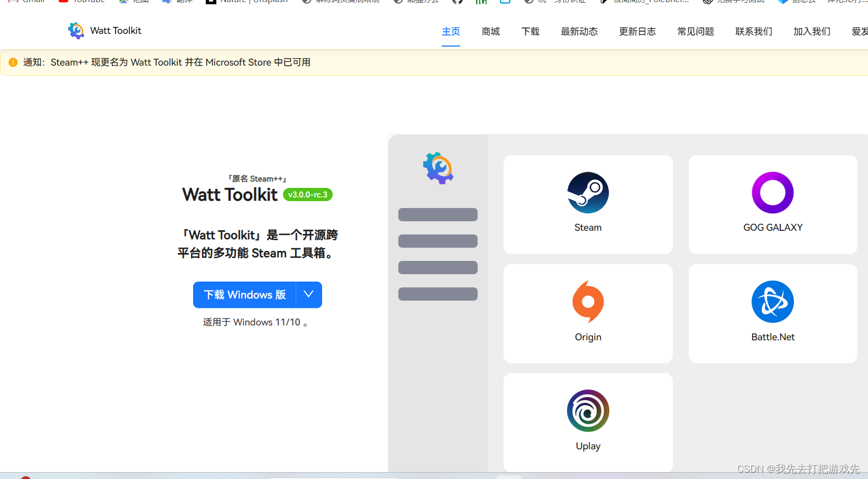Go to the 主页 navigation tab

coord(451,32)
